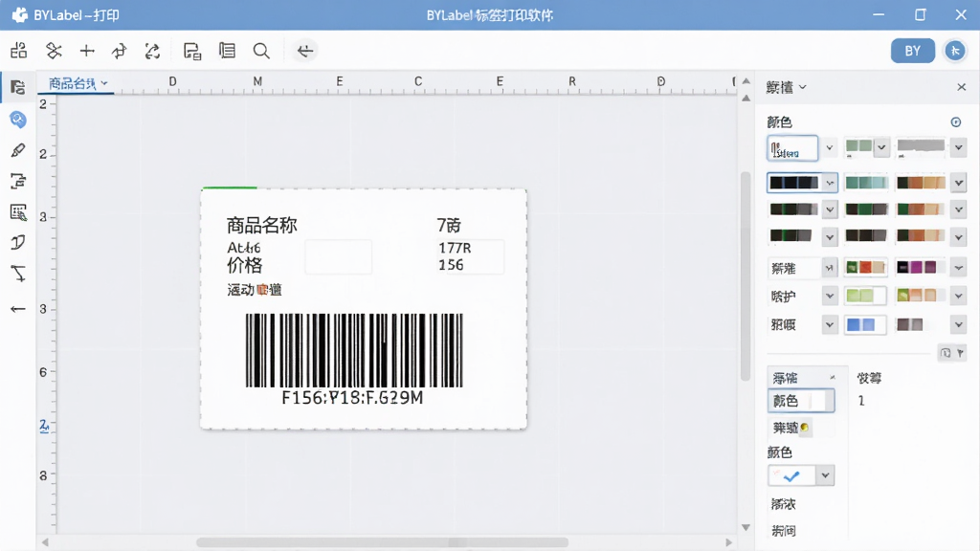This screenshot has height=551, width=980.
Task: Pick the green red tan palette
Action: pyautogui.click(x=865, y=268)
